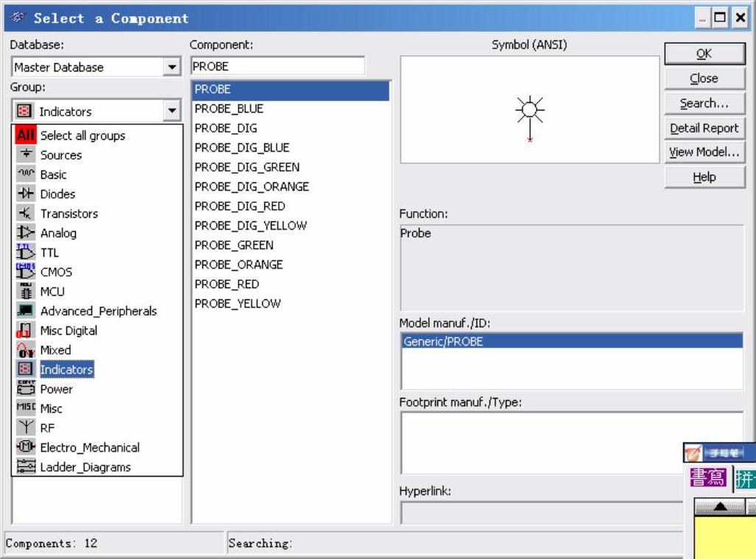Screen dimensions: 756x559
Task: Confirm selection with the OK button
Action: click(x=704, y=54)
